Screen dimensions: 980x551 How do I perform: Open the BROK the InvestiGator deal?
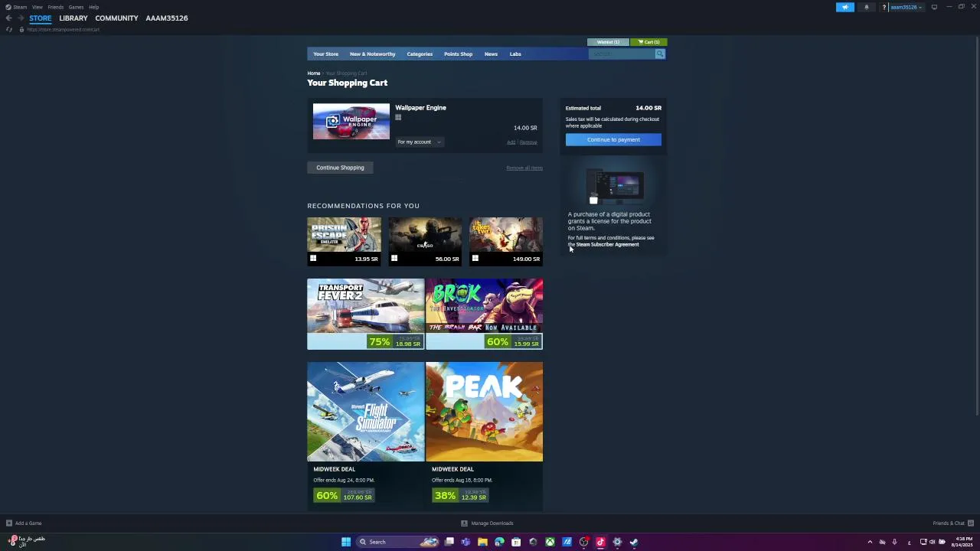(485, 314)
